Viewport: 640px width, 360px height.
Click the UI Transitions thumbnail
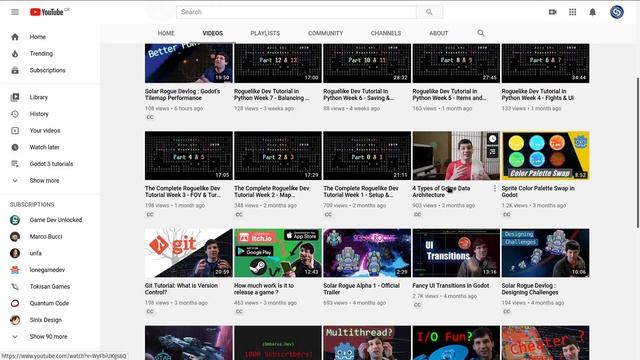pos(456,253)
